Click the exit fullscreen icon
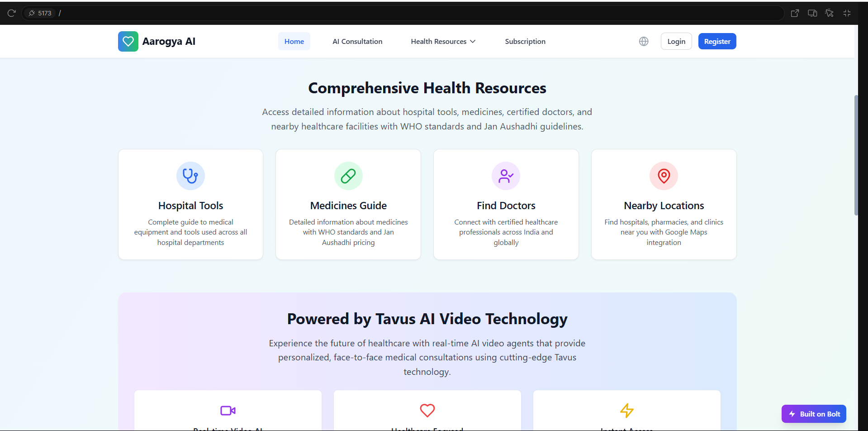The width and height of the screenshot is (868, 431). coord(847,13)
